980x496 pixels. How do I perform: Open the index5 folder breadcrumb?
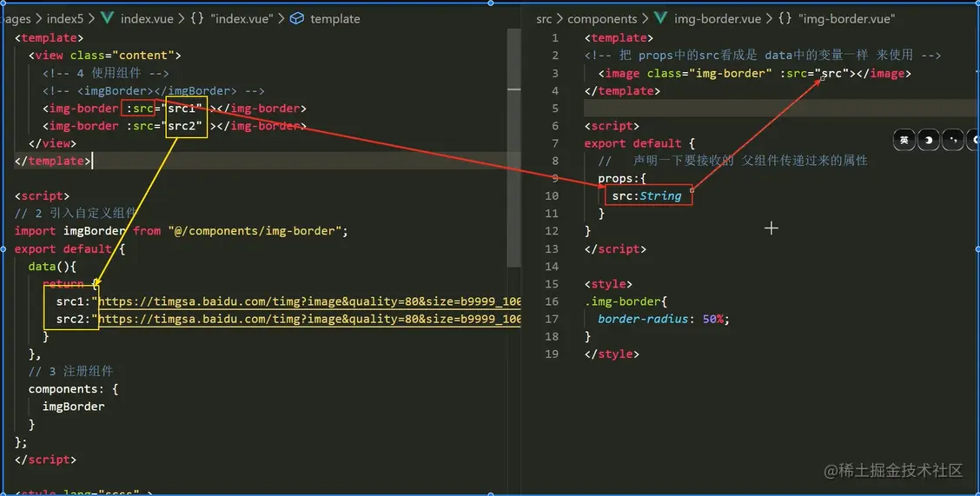coord(65,19)
